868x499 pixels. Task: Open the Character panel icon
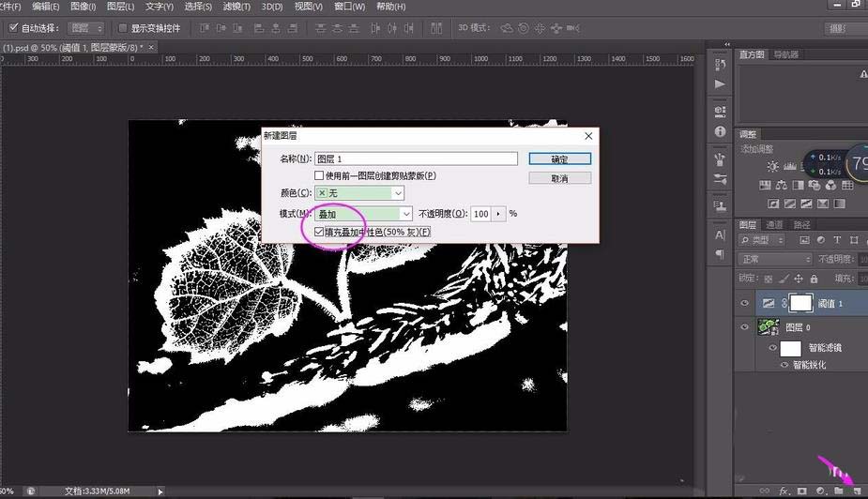coord(720,234)
